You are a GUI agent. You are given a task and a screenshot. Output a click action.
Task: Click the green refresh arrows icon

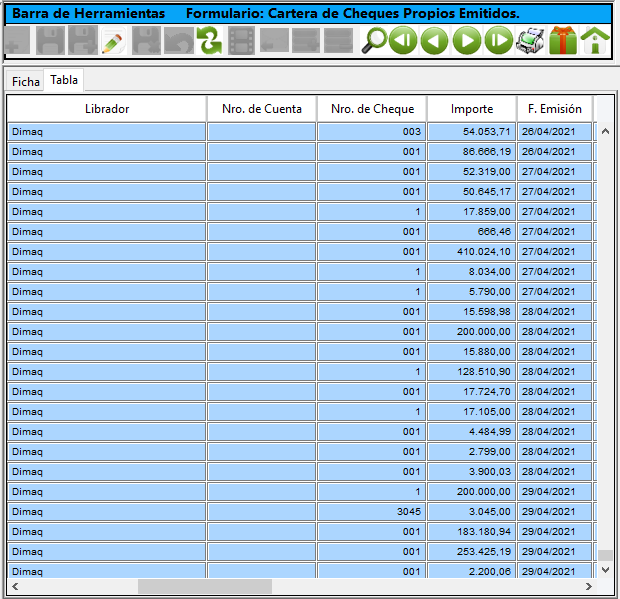click(x=210, y=41)
